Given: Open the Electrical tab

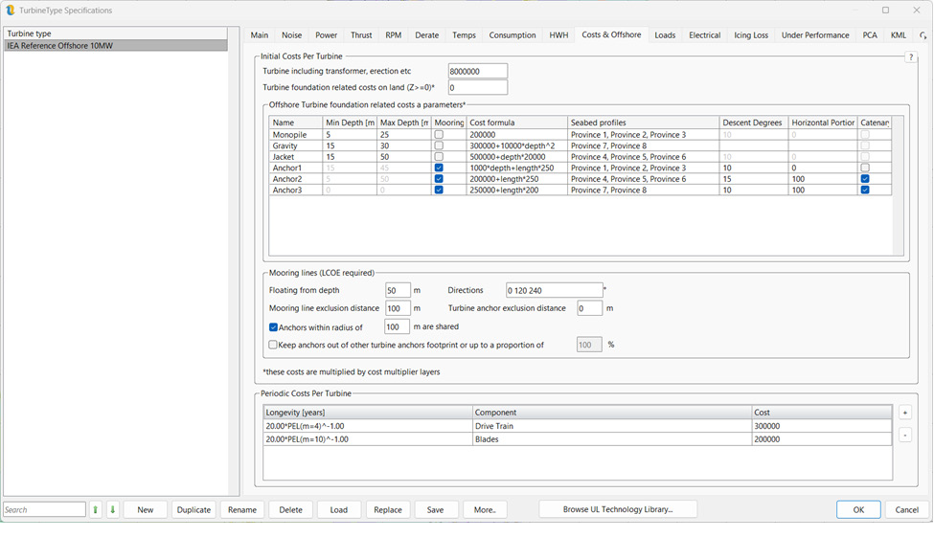Looking at the screenshot, I should 704,34.
